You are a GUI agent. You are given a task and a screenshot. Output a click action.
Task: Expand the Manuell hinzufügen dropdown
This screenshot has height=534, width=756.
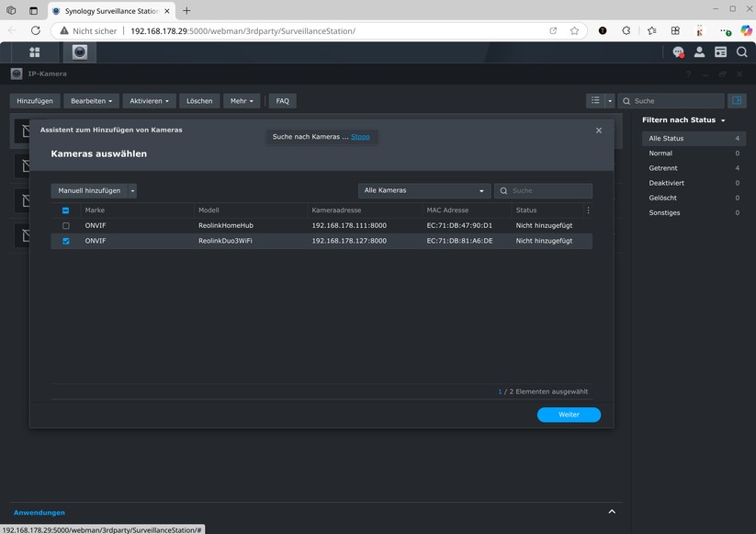[x=130, y=190]
